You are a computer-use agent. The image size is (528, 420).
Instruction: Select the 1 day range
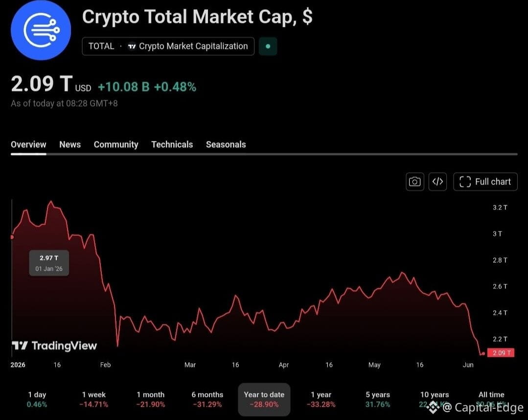37,399
